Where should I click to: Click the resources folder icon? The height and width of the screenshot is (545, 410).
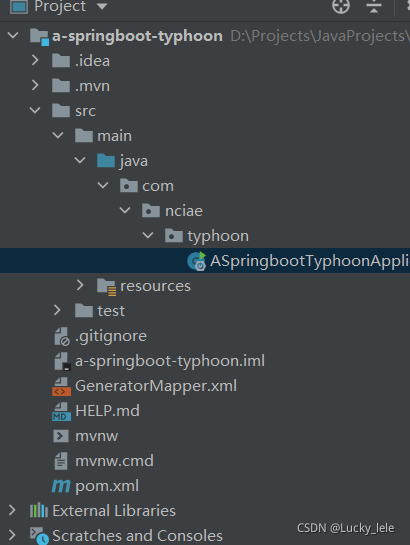click(107, 287)
